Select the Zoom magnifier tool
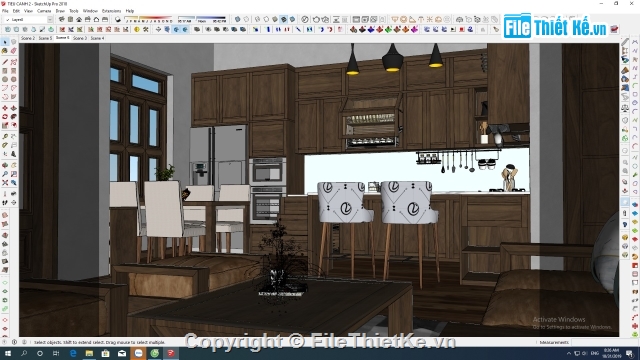 [5, 174]
